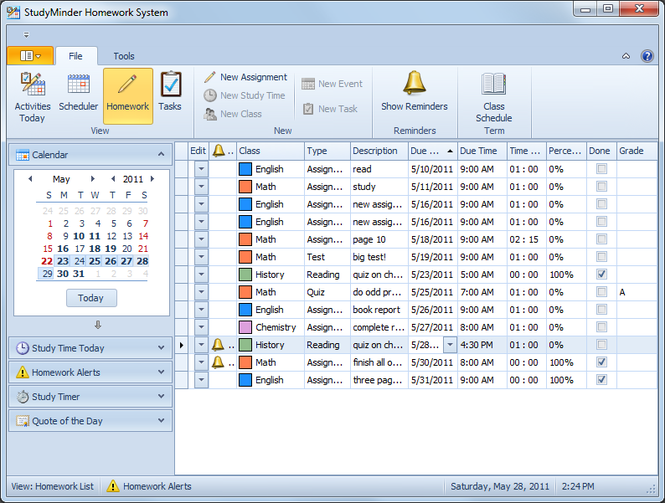
Task: Click the reminder bell in Math 5/30/2011 row
Action: [218, 362]
